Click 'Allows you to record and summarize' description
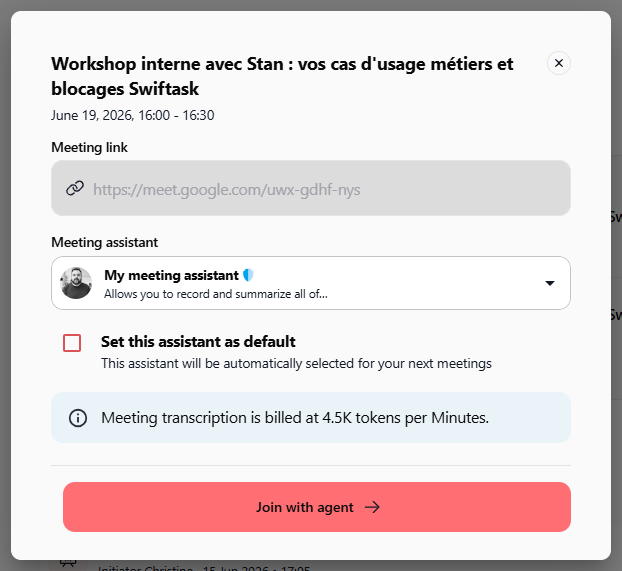The width and height of the screenshot is (622, 571). pyautogui.click(x=216, y=294)
